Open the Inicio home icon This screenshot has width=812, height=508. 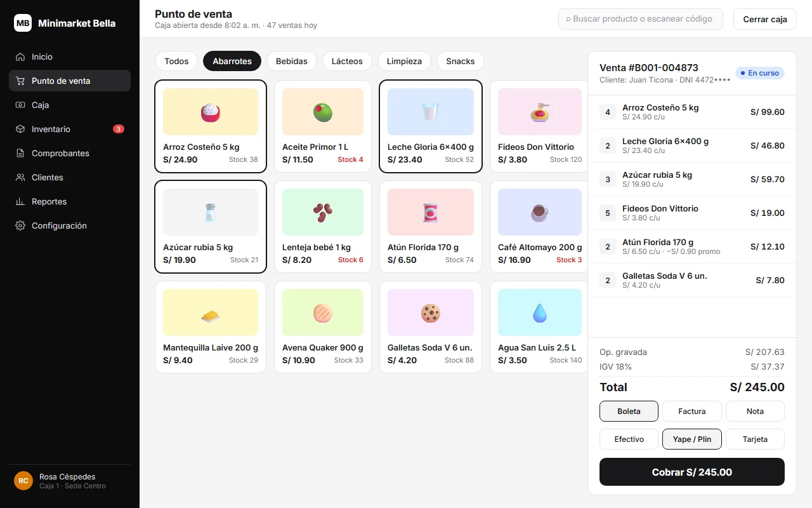click(20, 57)
